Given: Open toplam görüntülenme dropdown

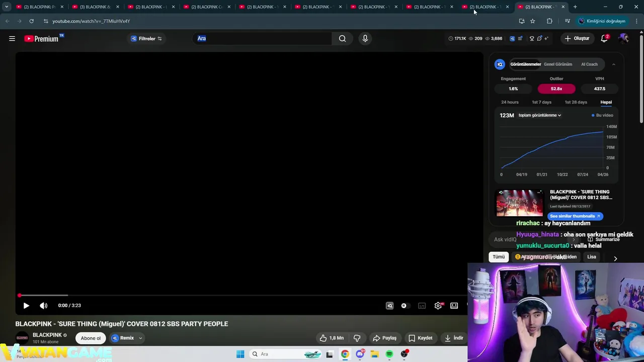Looking at the screenshot, I should (539, 115).
